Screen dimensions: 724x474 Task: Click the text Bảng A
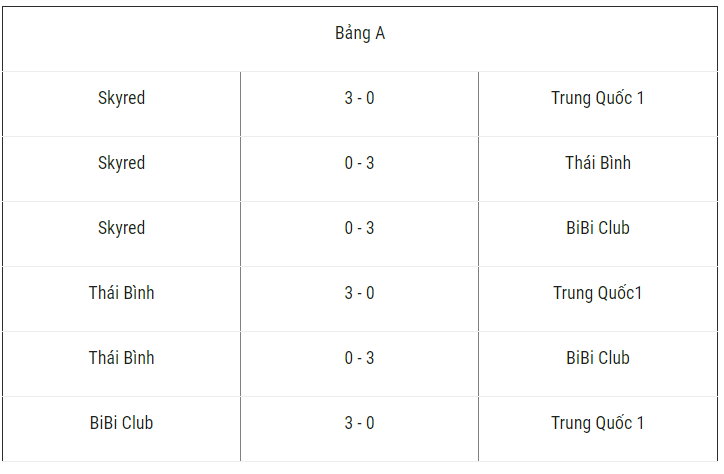tap(360, 33)
